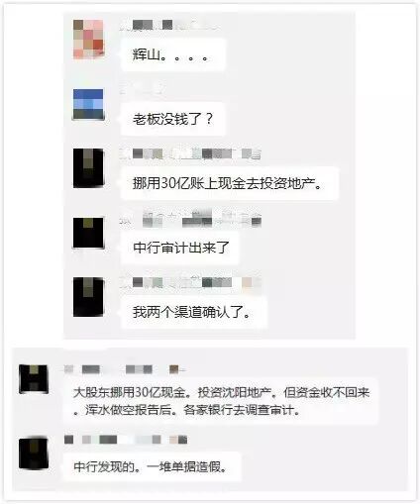Click blurred sender name above 中行审计出来了

190,218
